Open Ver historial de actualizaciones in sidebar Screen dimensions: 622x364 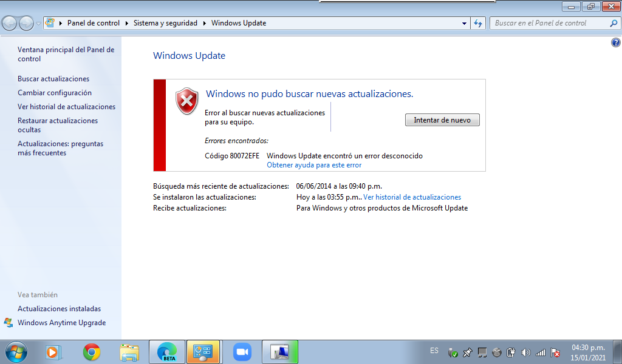[67, 107]
